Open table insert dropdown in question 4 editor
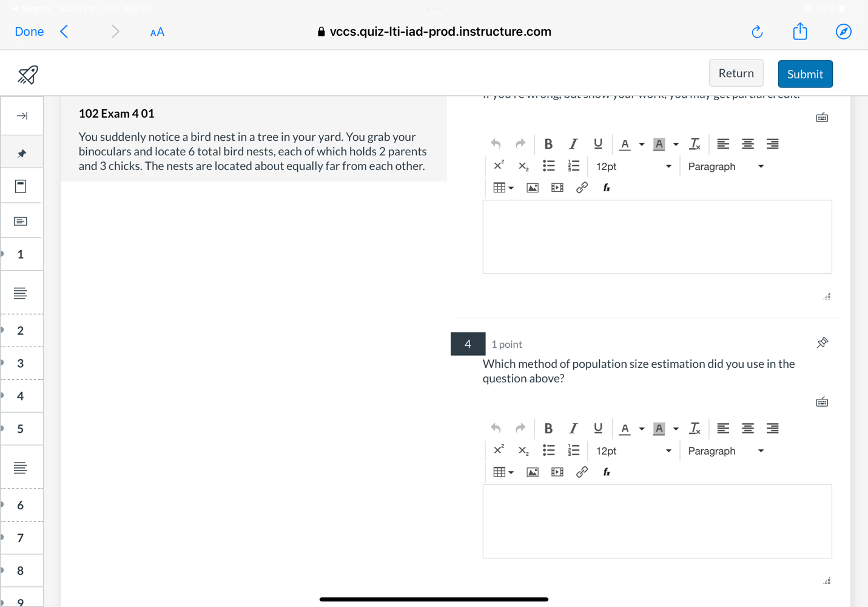The image size is (868, 607). click(x=503, y=472)
